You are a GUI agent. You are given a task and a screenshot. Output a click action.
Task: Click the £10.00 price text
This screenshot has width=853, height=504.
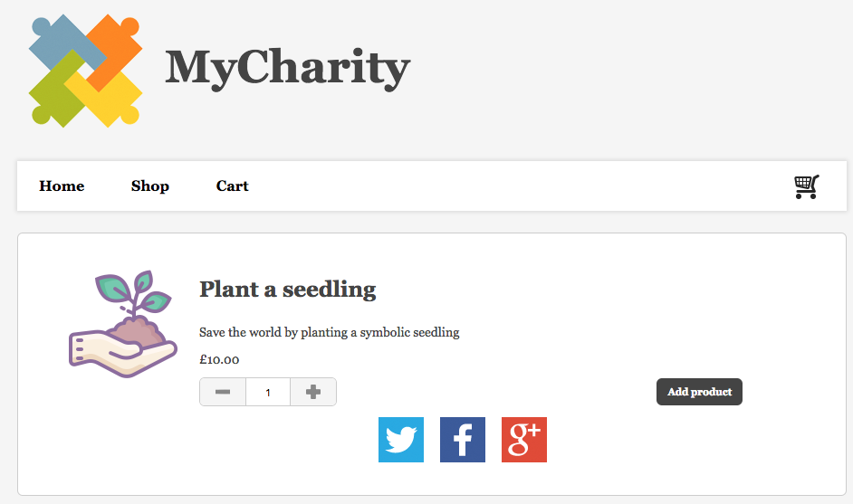point(219,359)
